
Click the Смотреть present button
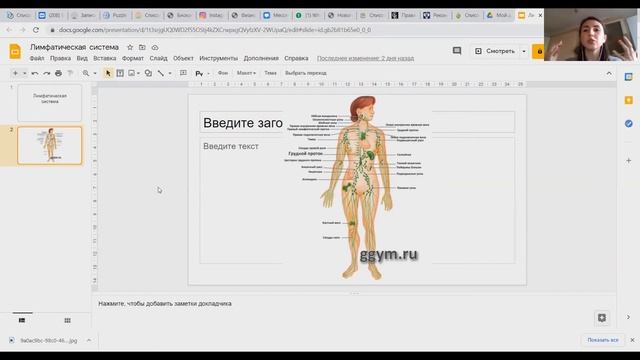pos(495,51)
